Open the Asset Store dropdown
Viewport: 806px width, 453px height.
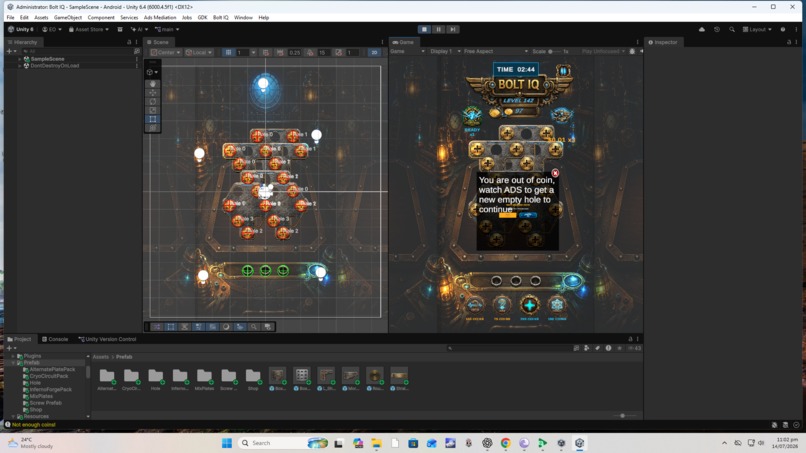pos(88,29)
